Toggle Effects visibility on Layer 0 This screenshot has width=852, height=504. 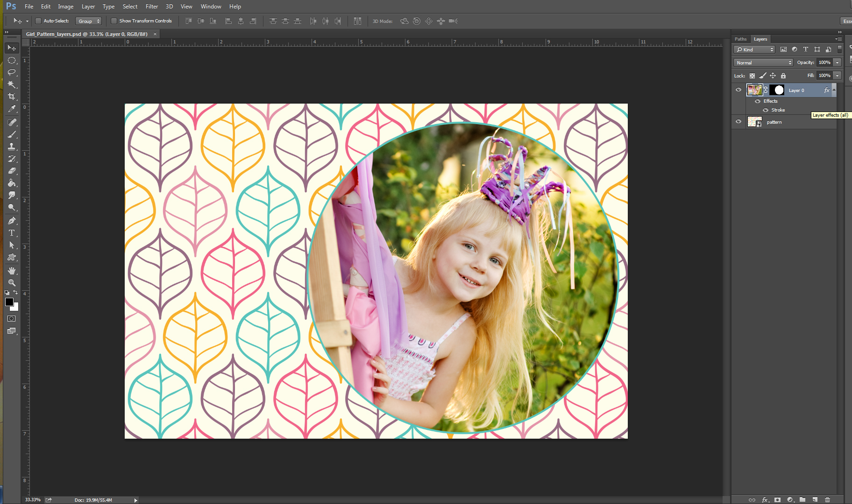(x=758, y=101)
